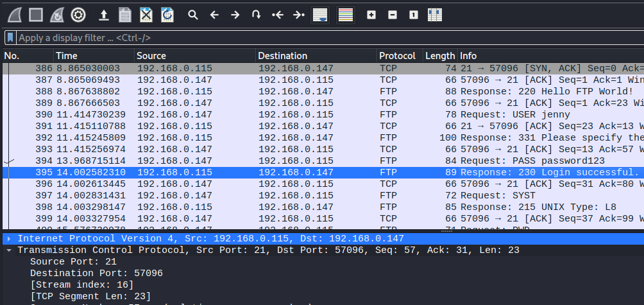Toggle packet colorization rules
This screenshot has width=644, height=305.
point(346,15)
